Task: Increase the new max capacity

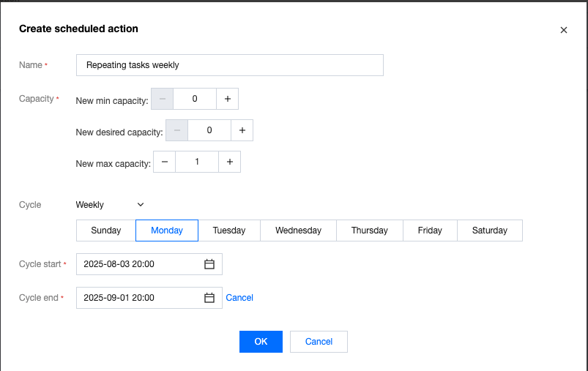Action: click(x=229, y=162)
